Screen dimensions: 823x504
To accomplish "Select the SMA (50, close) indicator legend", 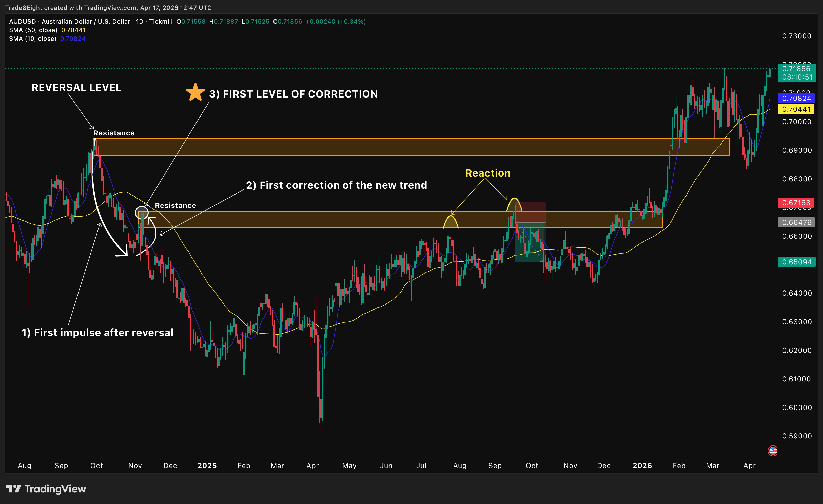I will [47, 30].
